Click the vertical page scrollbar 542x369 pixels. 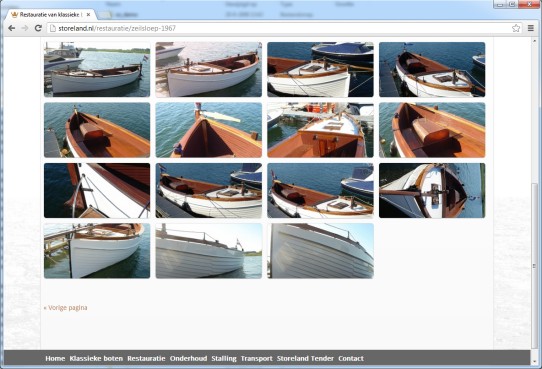534,266
